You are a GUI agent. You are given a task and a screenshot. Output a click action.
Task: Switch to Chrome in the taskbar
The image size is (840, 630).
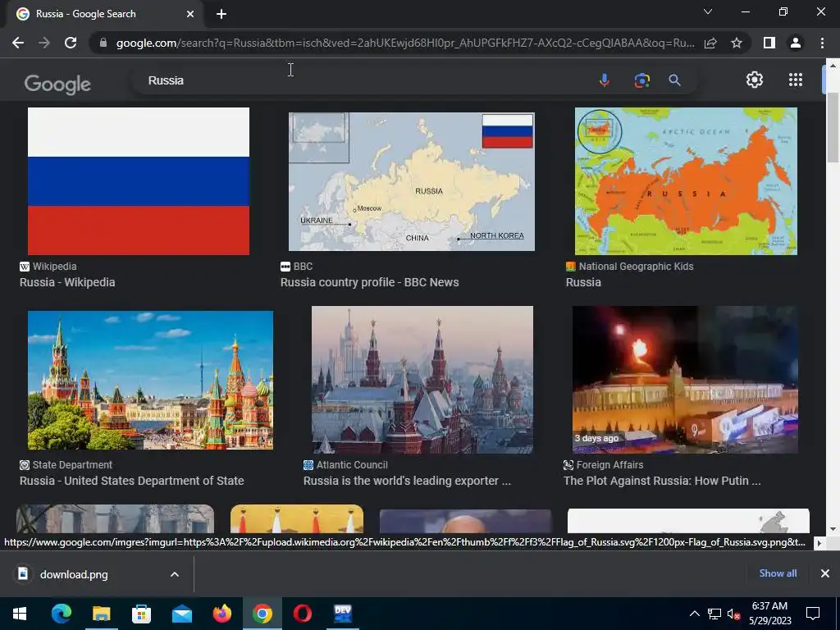coord(262,614)
